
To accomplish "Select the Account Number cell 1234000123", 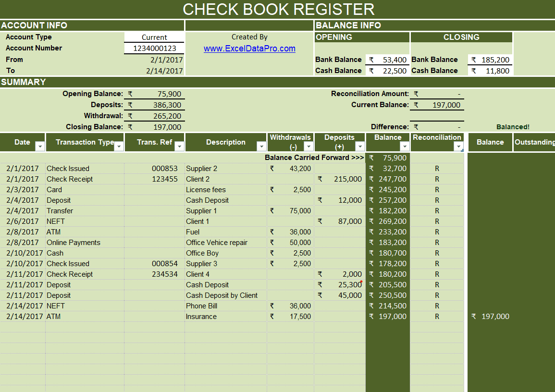I will coord(154,48).
